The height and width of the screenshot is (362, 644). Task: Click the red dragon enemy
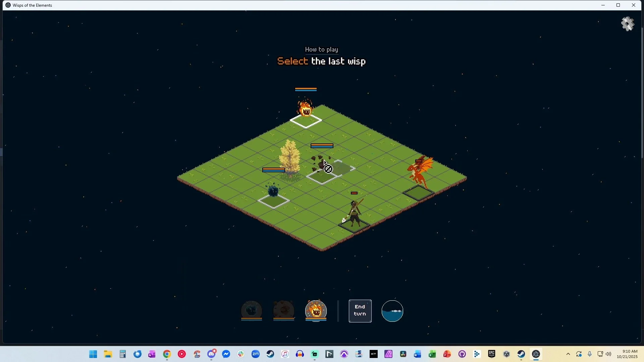point(419,173)
